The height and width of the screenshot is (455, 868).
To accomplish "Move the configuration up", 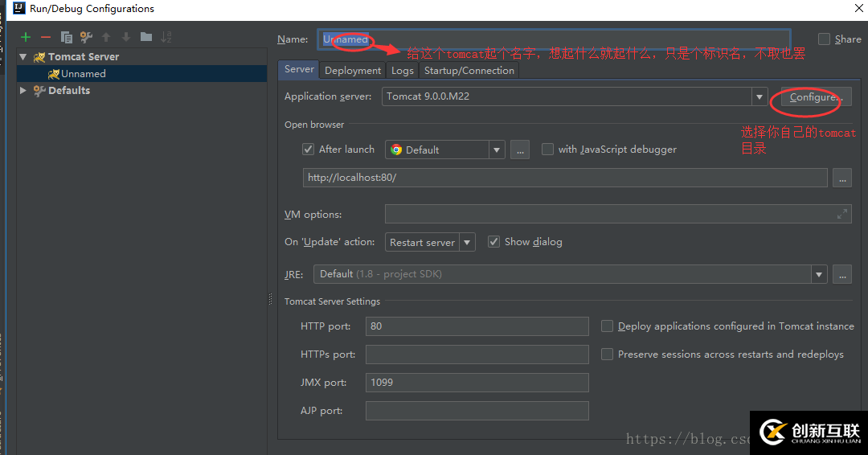I will pos(106,37).
